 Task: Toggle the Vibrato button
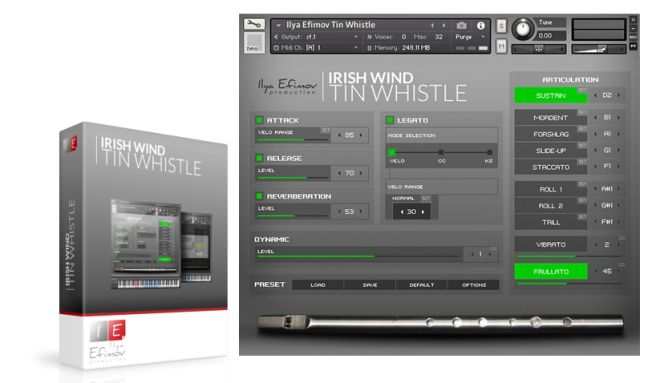tap(551, 245)
